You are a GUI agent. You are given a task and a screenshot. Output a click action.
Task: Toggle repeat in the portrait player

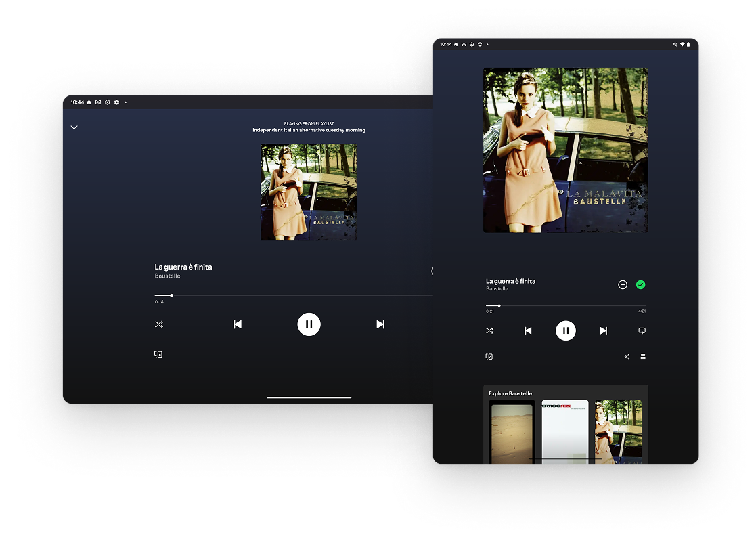tap(642, 330)
